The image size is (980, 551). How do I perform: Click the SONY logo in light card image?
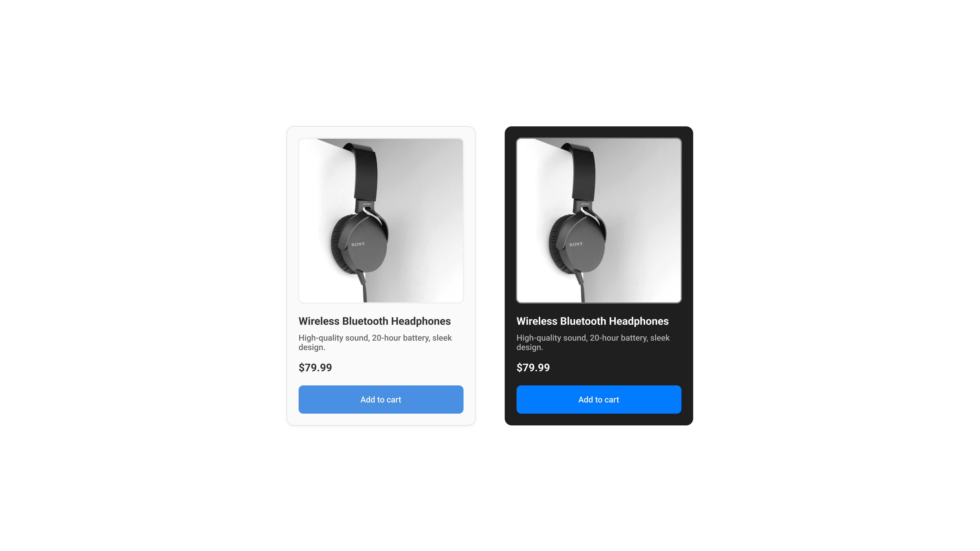(358, 244)
